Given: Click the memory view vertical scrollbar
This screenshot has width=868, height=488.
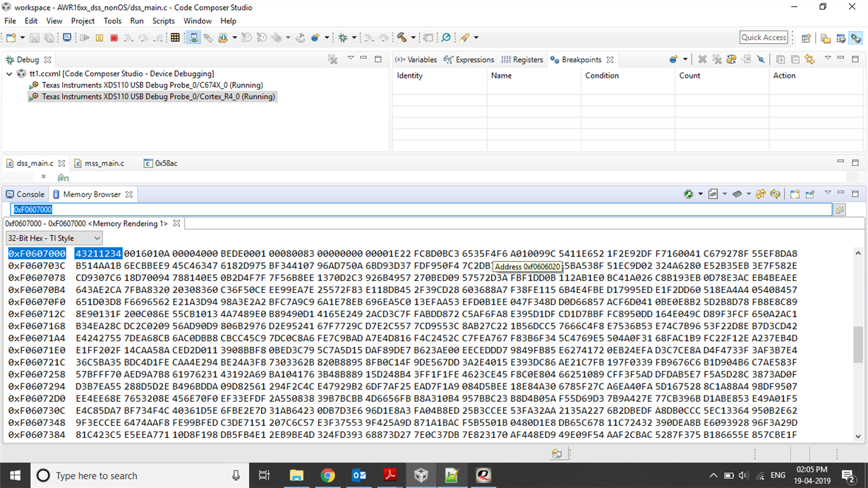Looking at the screenshot, I should pyautogui.click(x=858, y=345).
